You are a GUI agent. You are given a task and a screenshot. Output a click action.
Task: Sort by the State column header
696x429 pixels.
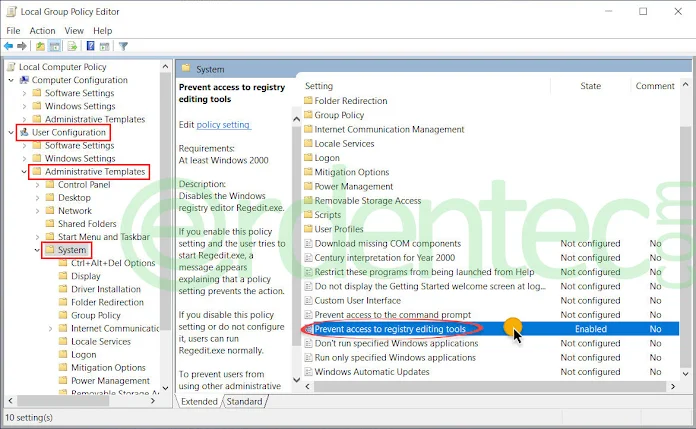(590, 86)
